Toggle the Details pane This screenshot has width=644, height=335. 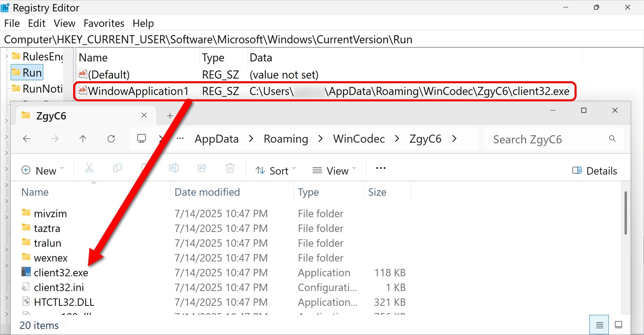(x=594, y=171)
